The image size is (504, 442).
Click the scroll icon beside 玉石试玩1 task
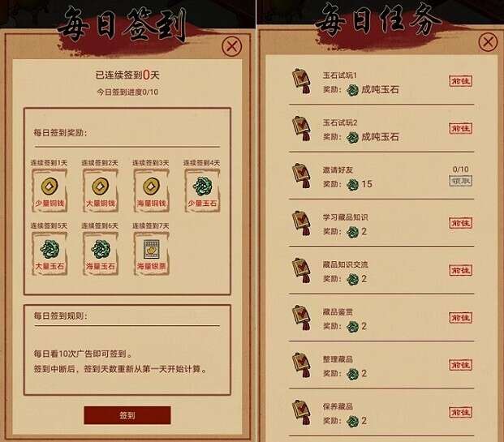tap(302, 81)
